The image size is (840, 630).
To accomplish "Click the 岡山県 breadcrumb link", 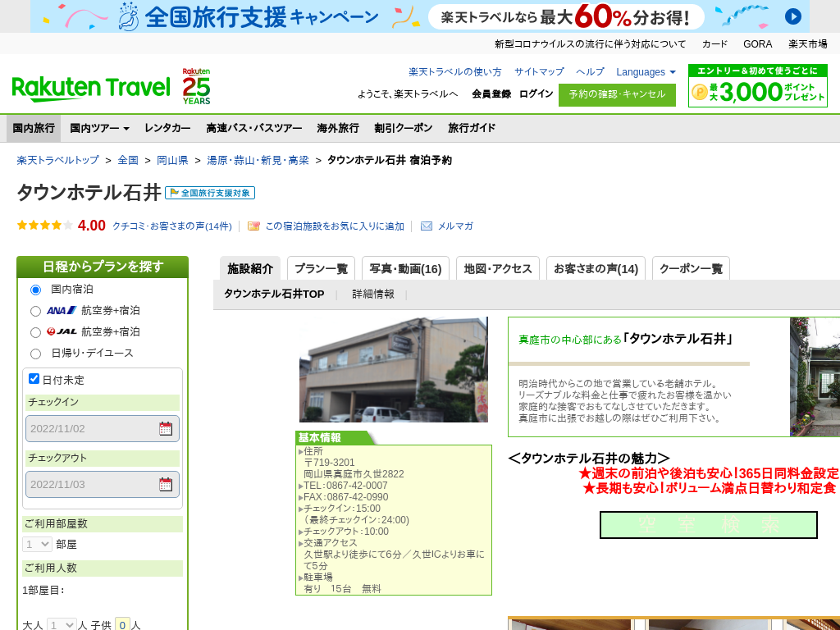I will [x=172, y=160].
